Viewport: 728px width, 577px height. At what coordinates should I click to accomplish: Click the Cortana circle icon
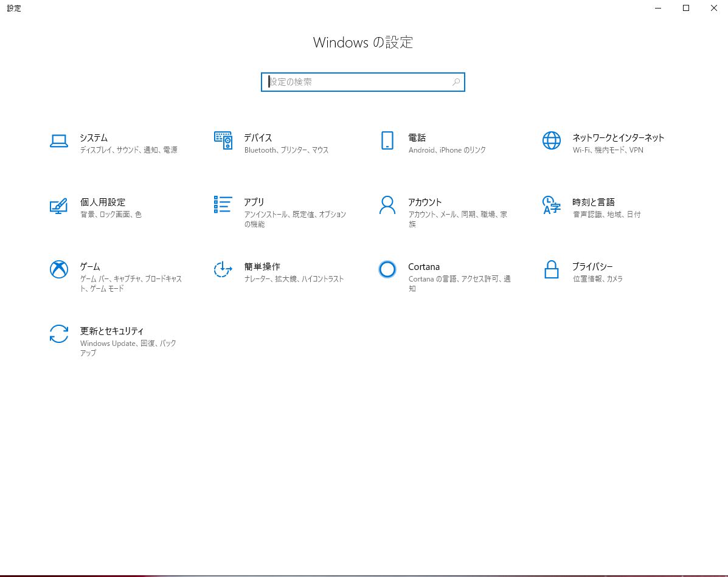387,269
